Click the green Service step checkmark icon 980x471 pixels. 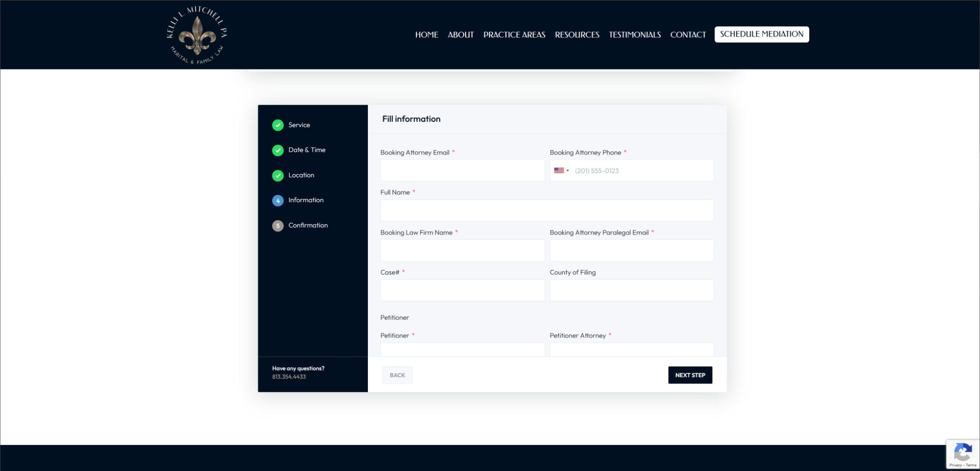pyautogui.click(x=278, y=125)
